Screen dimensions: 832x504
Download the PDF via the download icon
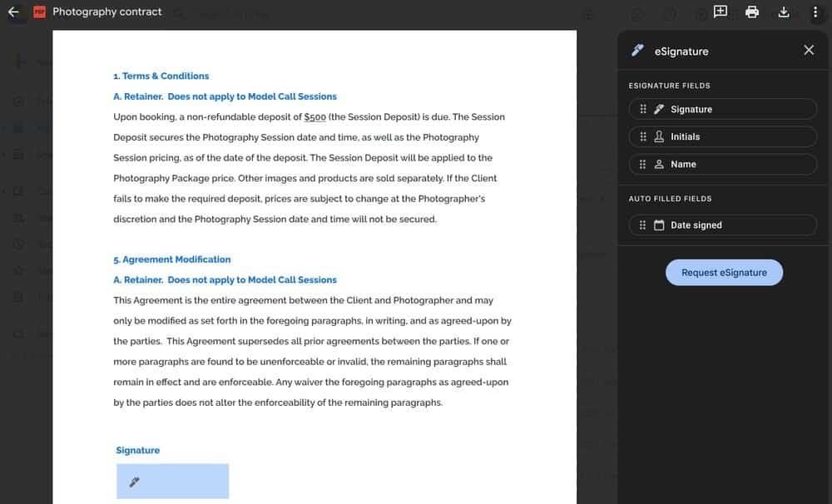click(782, 12)
